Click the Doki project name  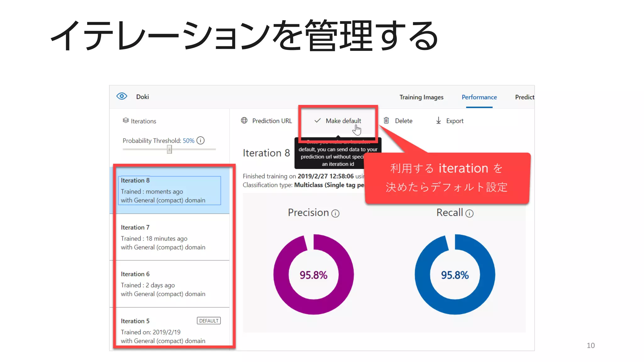pos(142,97)
